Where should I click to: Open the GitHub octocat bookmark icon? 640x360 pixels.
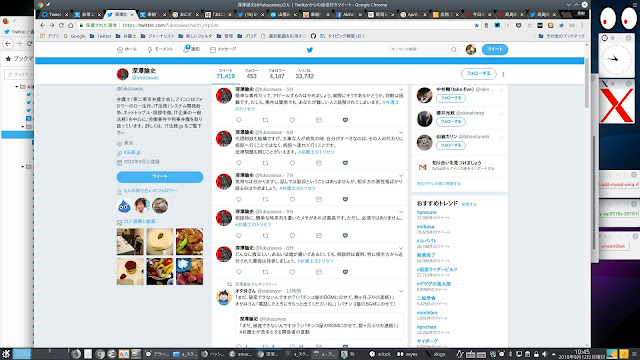[x=313, y=36]
